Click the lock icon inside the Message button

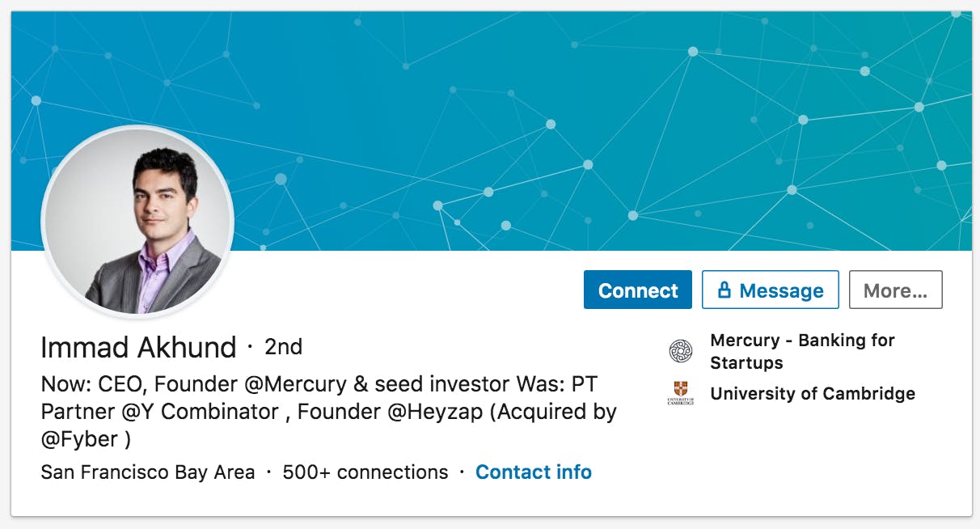click(x=725, y=290)
